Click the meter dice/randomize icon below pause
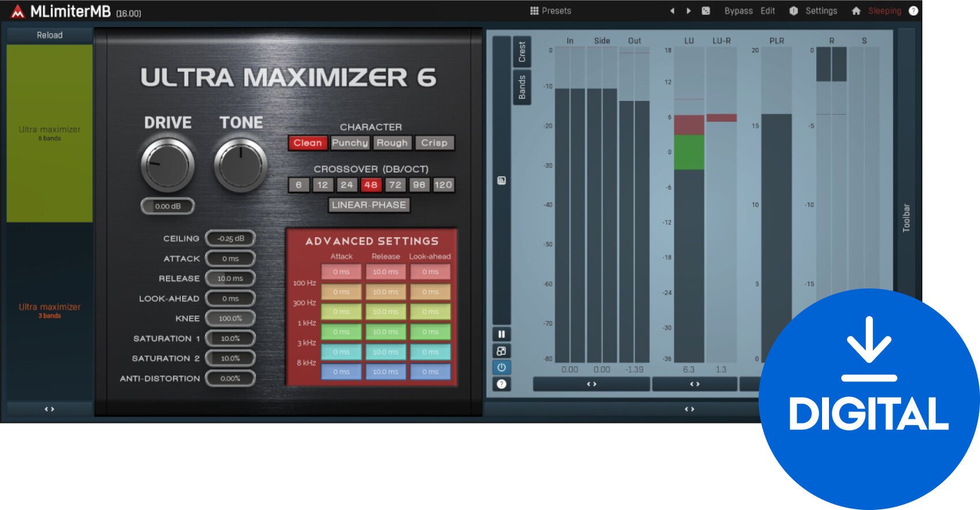This screenshot has height=510, width=980. click(x=502, y=351)
